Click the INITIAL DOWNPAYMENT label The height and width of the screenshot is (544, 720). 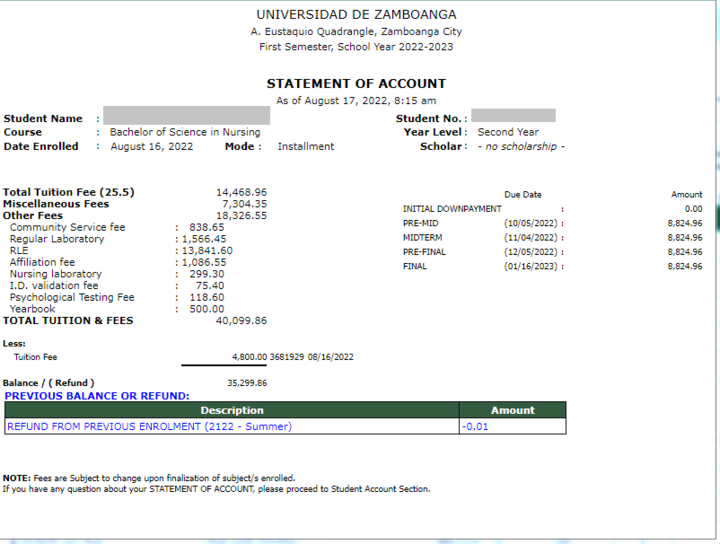point(452,209)
